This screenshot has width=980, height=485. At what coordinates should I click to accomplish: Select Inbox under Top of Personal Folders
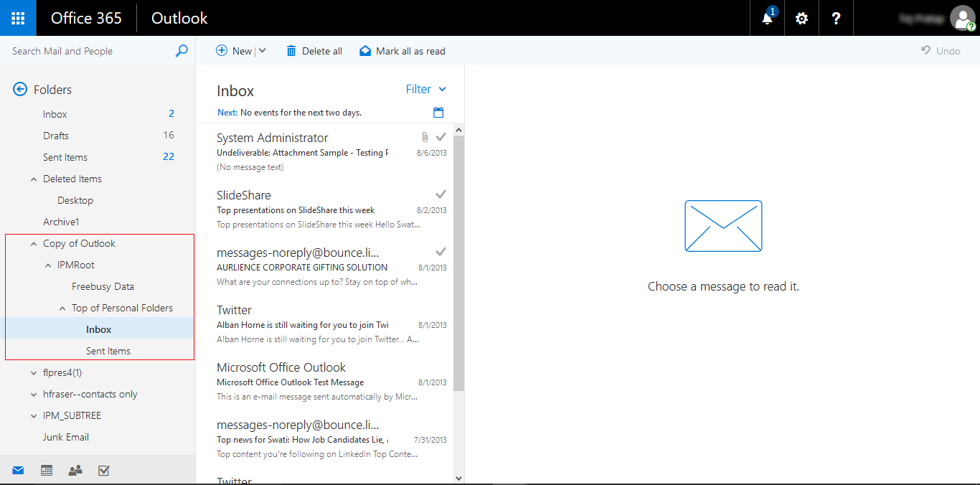pos(98,329)
